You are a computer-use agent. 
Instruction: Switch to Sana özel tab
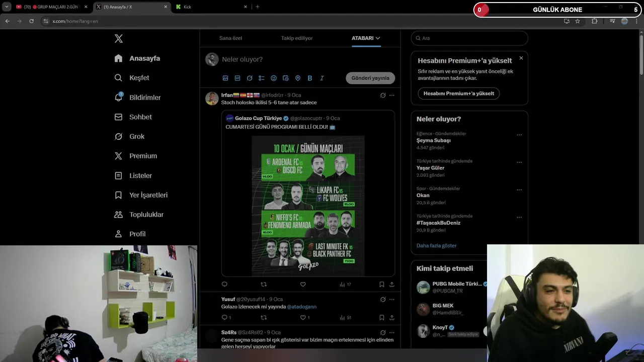pos(230,38)
